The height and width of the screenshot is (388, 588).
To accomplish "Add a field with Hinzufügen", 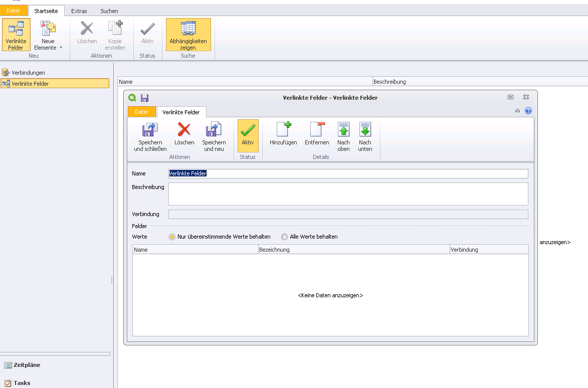I will coord(283,130).
